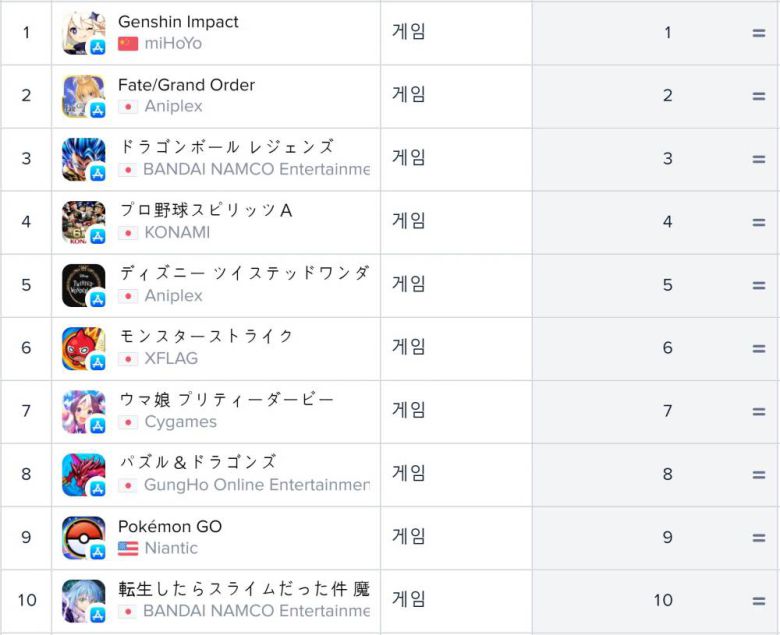Open the Genshin Impact title link
780x635 pixels.
pos(178,22)
